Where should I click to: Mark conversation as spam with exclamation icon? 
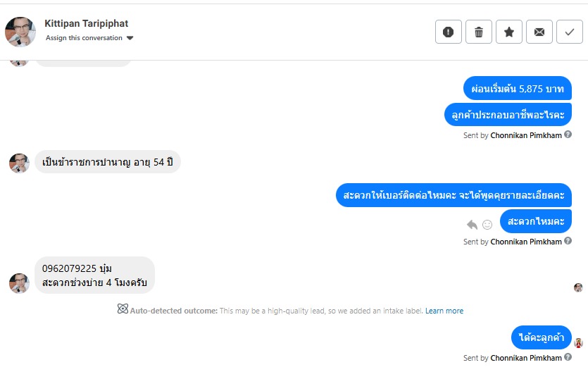[x=449, y=32]
